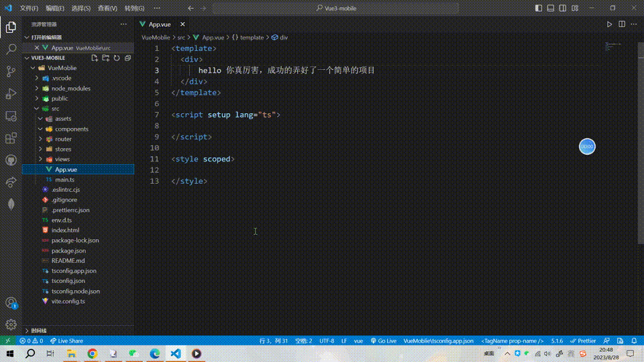The height and width of the screenshot is (362, 644).
Task: Open the overflow menu bar ellipsis
Action: [x=157, y=8]
